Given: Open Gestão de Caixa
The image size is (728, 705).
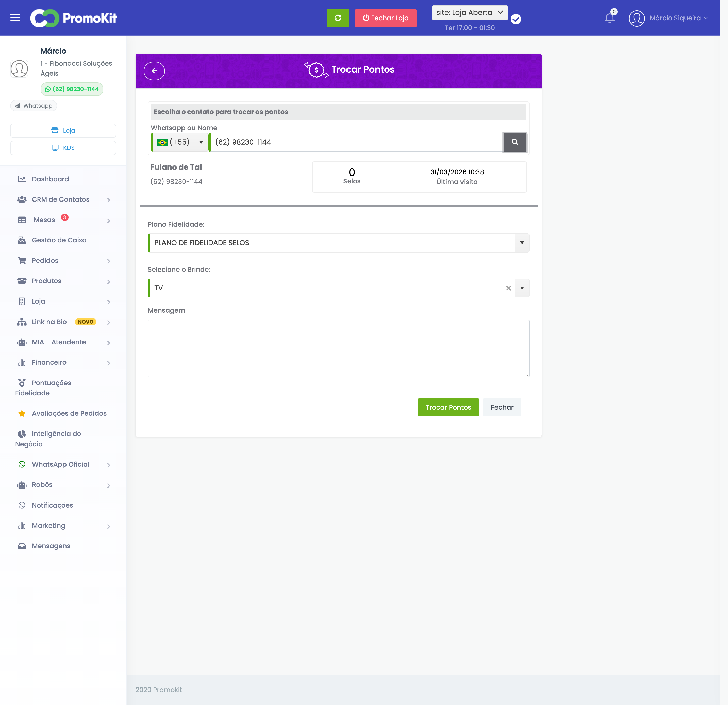Looking at the screenshot, I should (59, 240).
